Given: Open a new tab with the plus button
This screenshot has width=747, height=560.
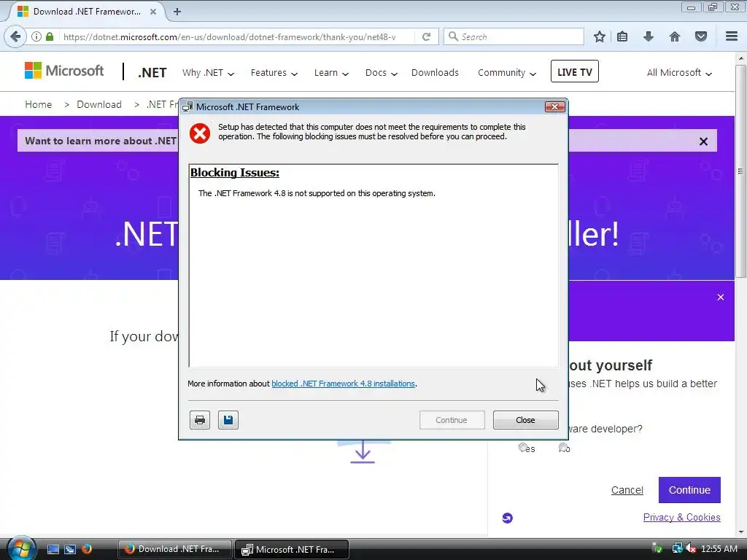Looking at the screenshot, I should (x=177, y=12).
